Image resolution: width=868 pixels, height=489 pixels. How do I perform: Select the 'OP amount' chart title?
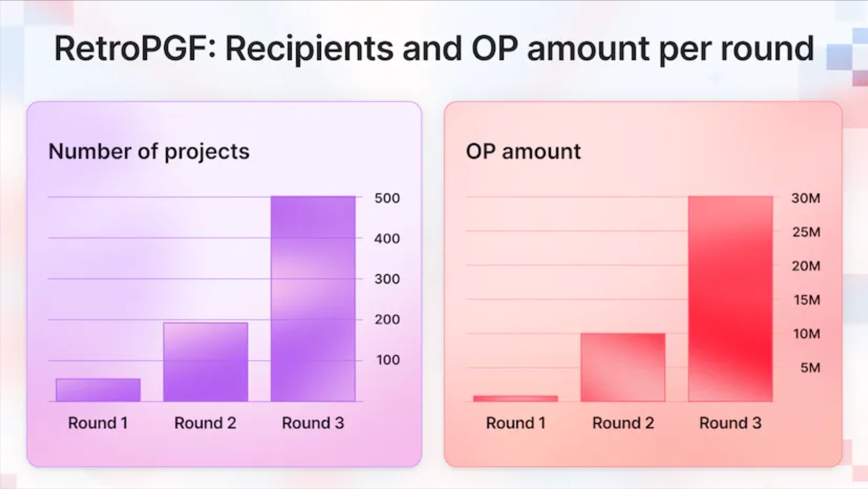(x=523, y=152)
